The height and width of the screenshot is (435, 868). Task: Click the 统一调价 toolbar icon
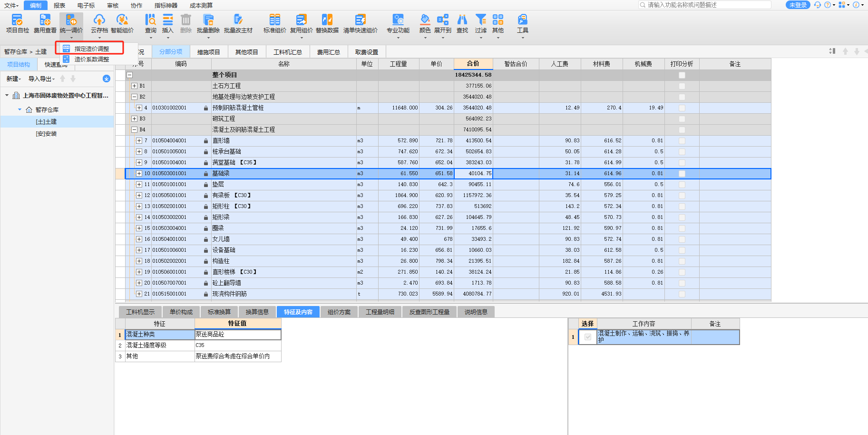[71, 20]
